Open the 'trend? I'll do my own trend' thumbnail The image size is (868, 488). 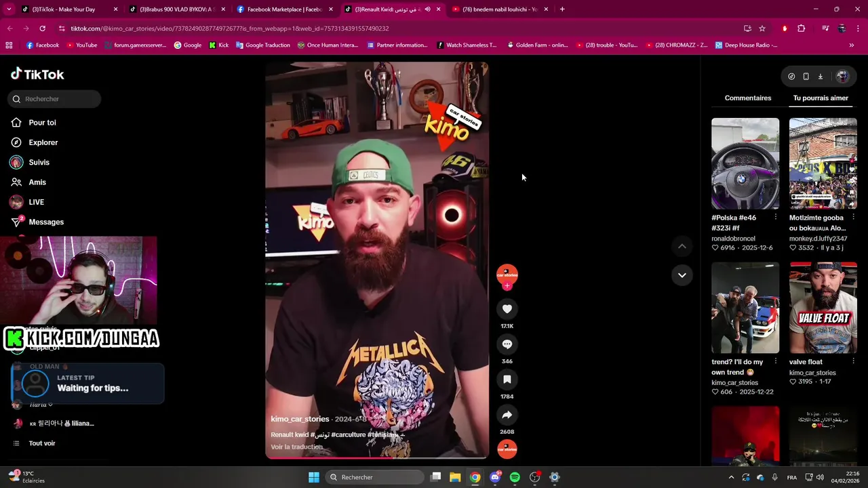745,308
